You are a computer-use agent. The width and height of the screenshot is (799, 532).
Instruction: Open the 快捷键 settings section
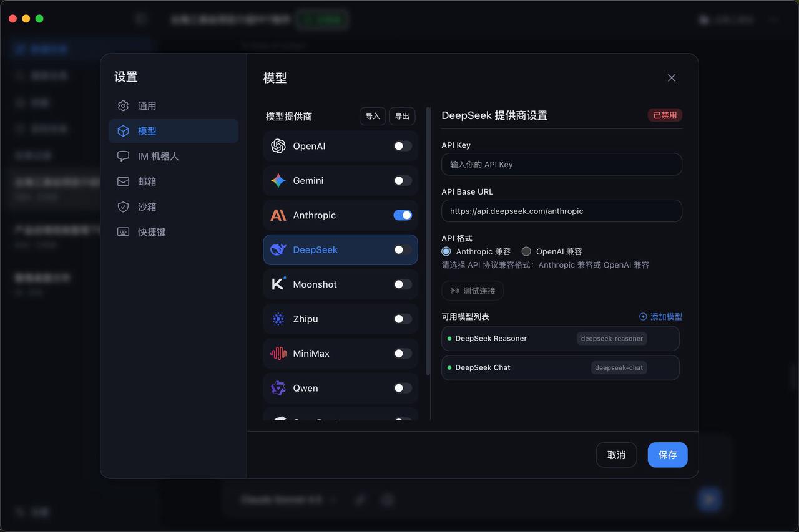tap(174, 232)
